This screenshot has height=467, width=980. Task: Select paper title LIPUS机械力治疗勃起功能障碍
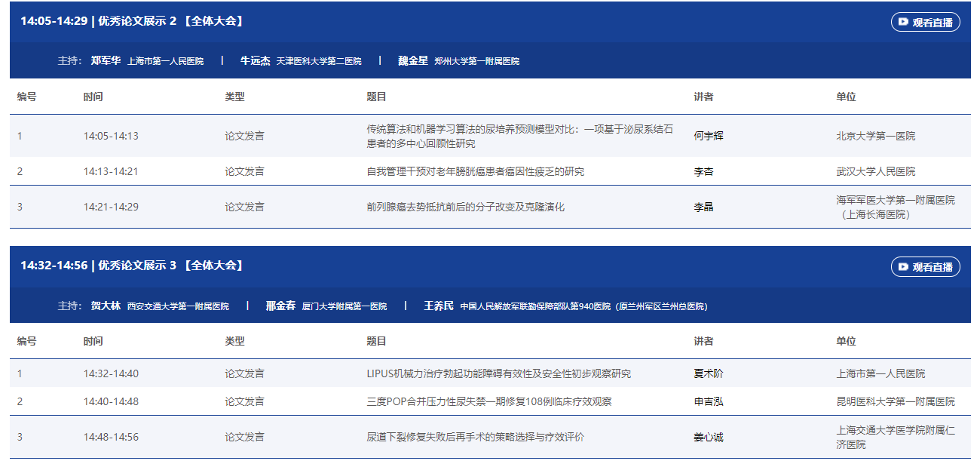tap(498, 373)
